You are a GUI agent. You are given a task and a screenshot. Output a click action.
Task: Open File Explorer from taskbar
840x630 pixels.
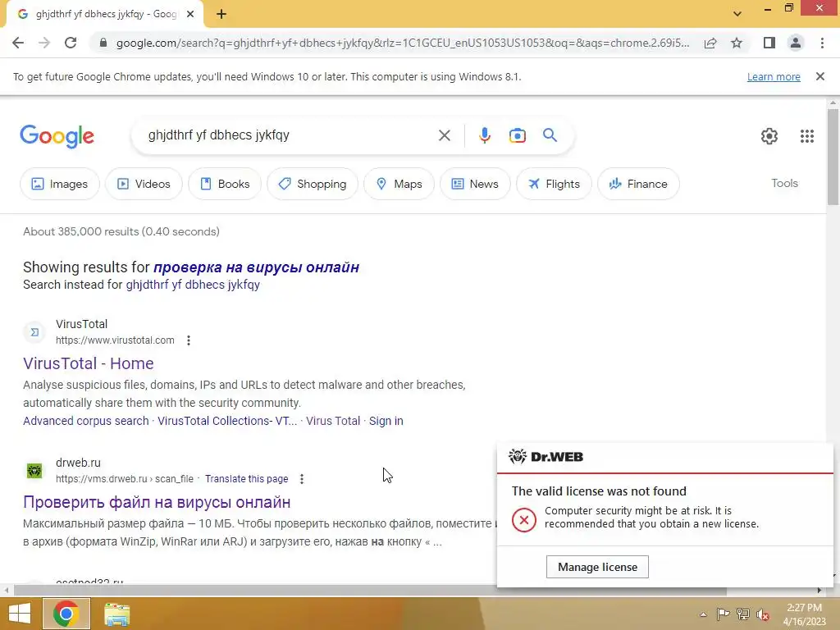click(x=116, y=614)
